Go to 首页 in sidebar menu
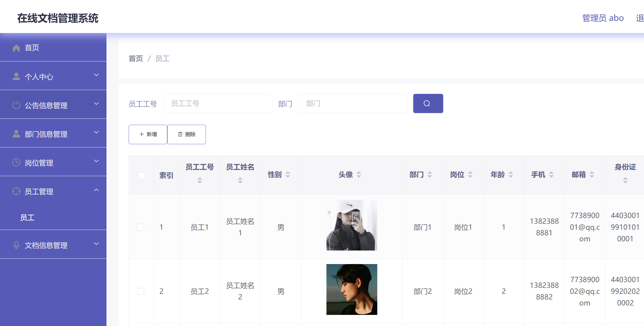644x326 pixels. [32, 48]
